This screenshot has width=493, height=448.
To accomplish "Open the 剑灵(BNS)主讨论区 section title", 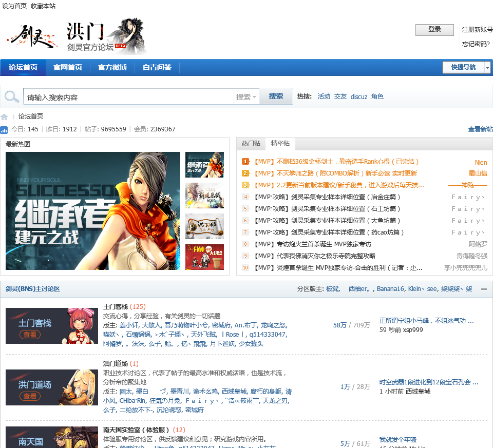I will 33,289.
